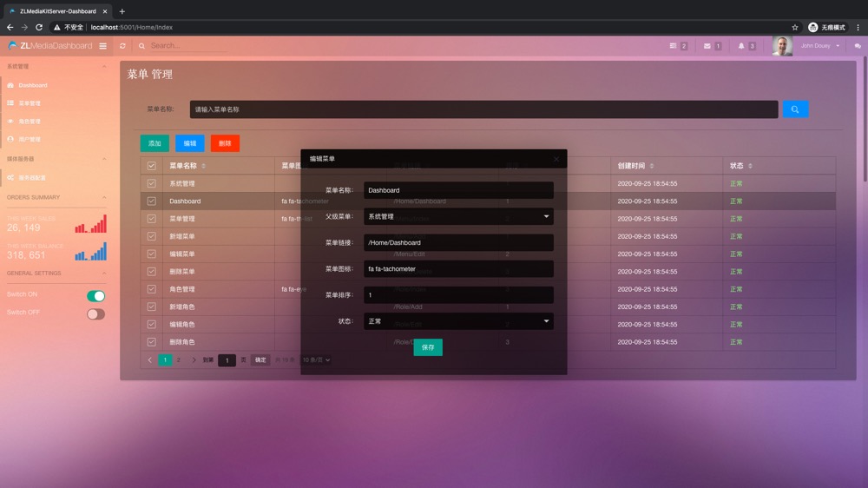Image resolution: width=868 pixels, height=488 pixels.
Task: Close the 编辑菜单 dialog with the X
Action: coord(556,159)
